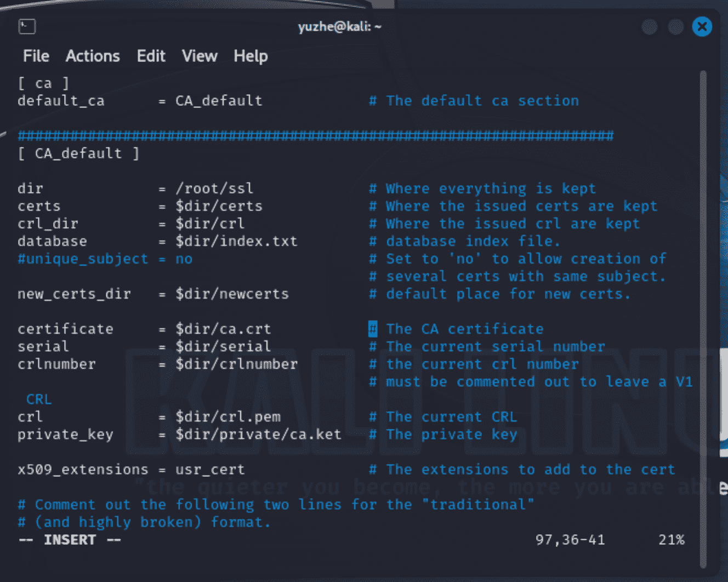Click the $dir/private/ca.ket path text

[x=258, y=435]
